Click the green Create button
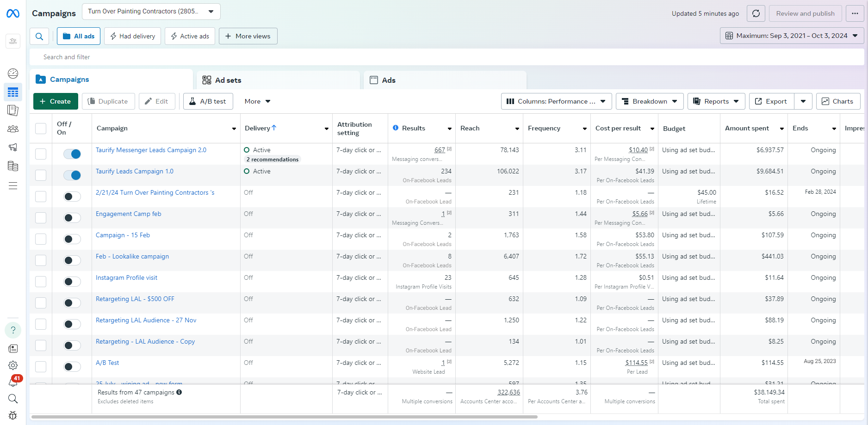Screen dimensions: 868x425 pos(56,101)
